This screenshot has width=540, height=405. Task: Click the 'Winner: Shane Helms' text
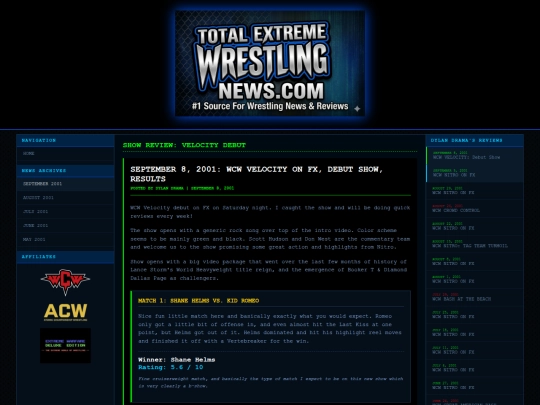[x=176, y=360]
